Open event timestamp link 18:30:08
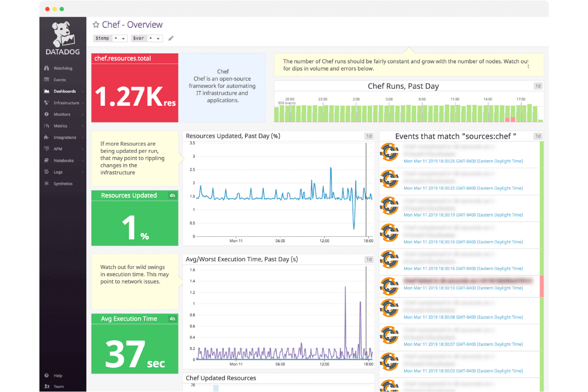The image size is (588, 392). [x=463, y=317]
